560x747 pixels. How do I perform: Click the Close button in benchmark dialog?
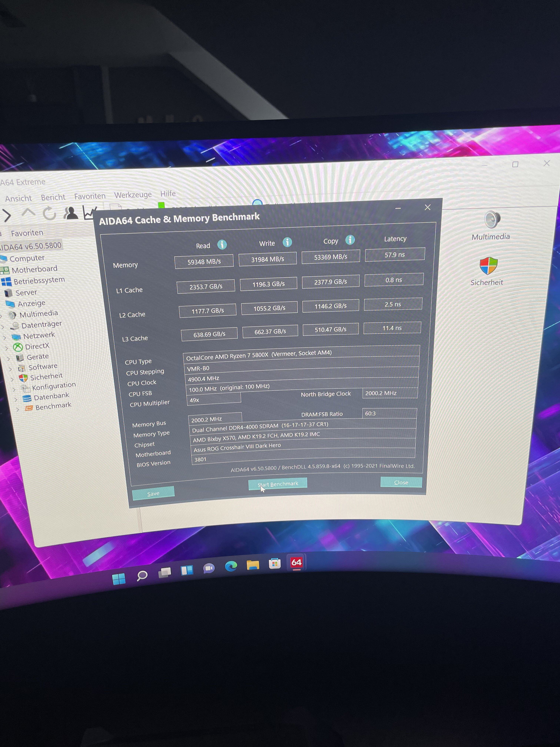pos(401,482)
